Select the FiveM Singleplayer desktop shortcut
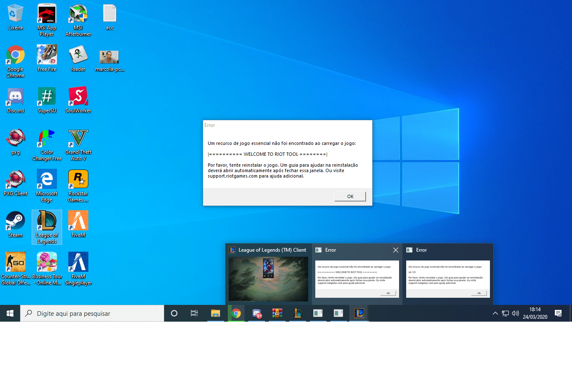This screenshot has width=572, height=392. click(x=78, y=269)
